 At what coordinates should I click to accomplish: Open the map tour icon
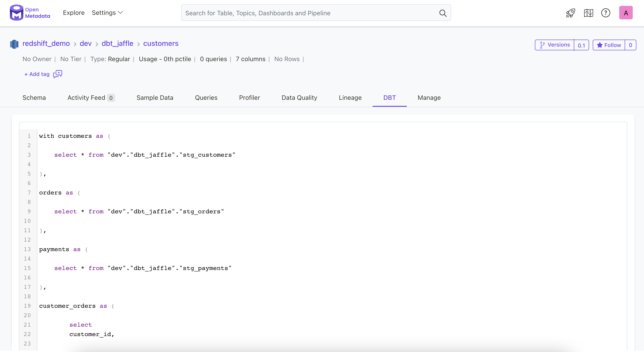coord(588,13)
